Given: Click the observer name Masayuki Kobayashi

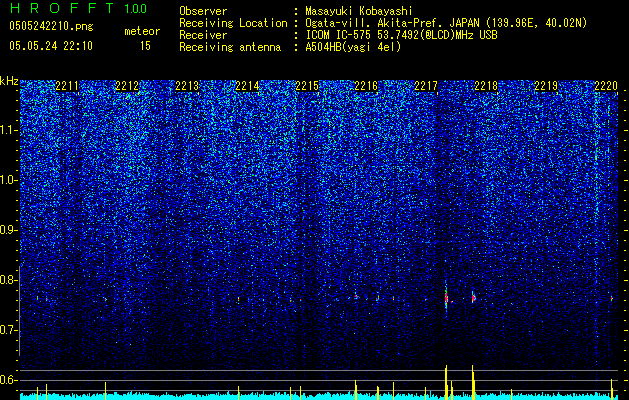Looking at the screenshot, I should click(x=359, y=11).
